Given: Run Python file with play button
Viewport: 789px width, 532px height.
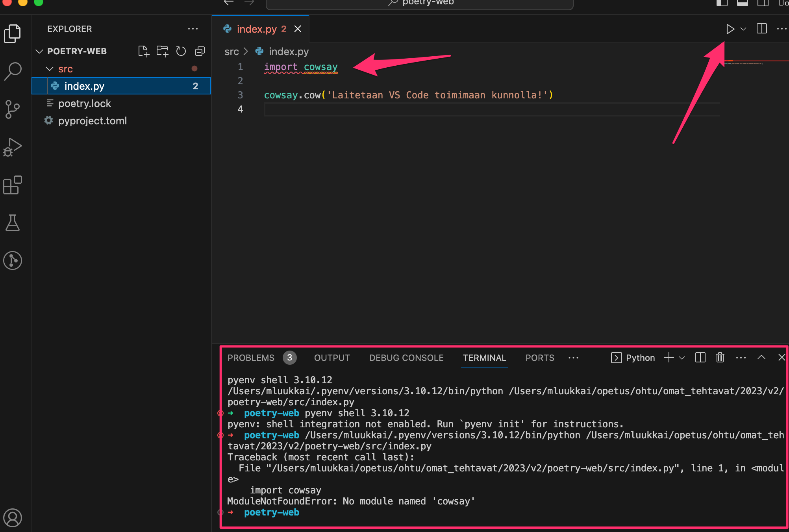Looking at the screenshot, I should point(730,29).
